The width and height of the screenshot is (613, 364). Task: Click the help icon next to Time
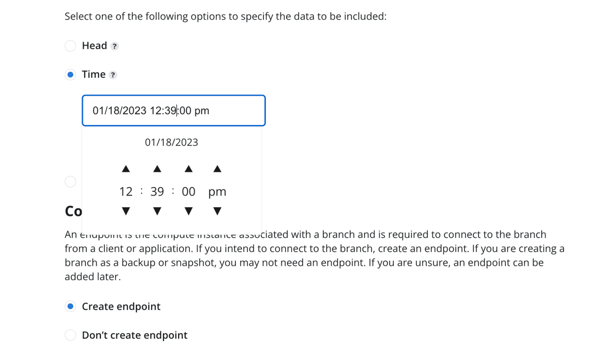113,75
